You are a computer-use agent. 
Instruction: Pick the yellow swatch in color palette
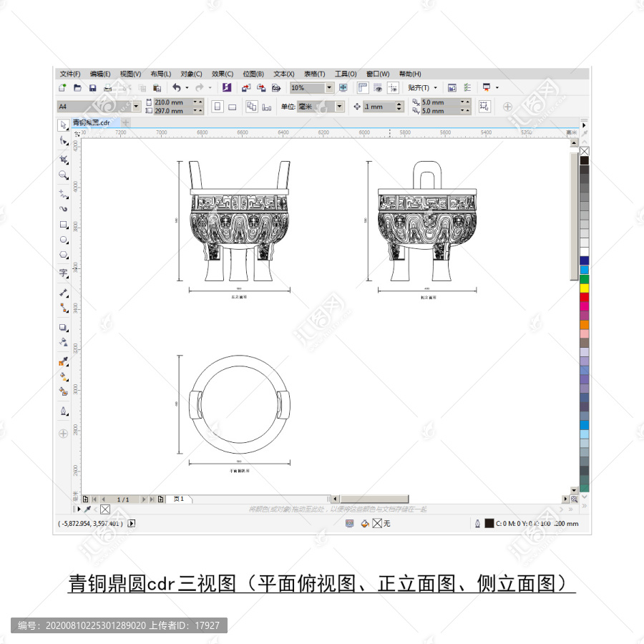pos(584,288)
